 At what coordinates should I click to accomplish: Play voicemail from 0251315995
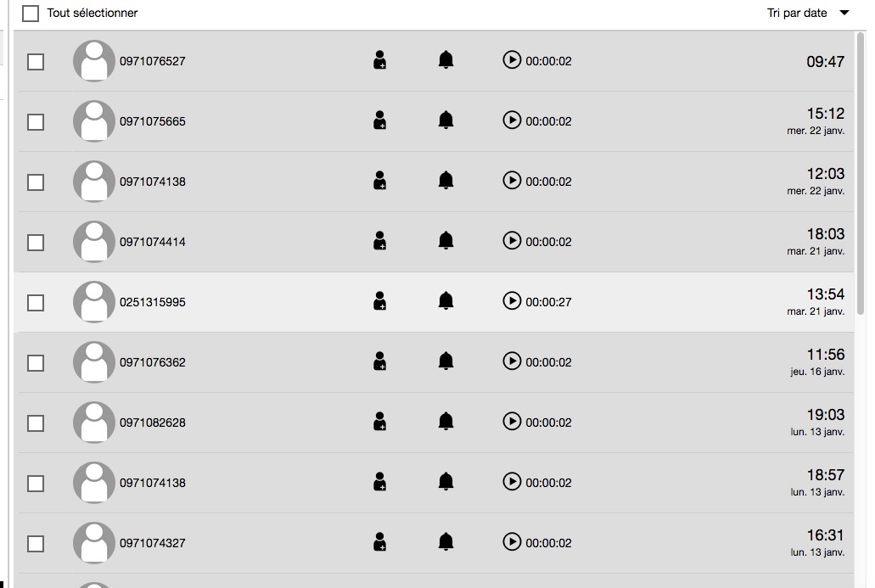click(x=512, y=300)
